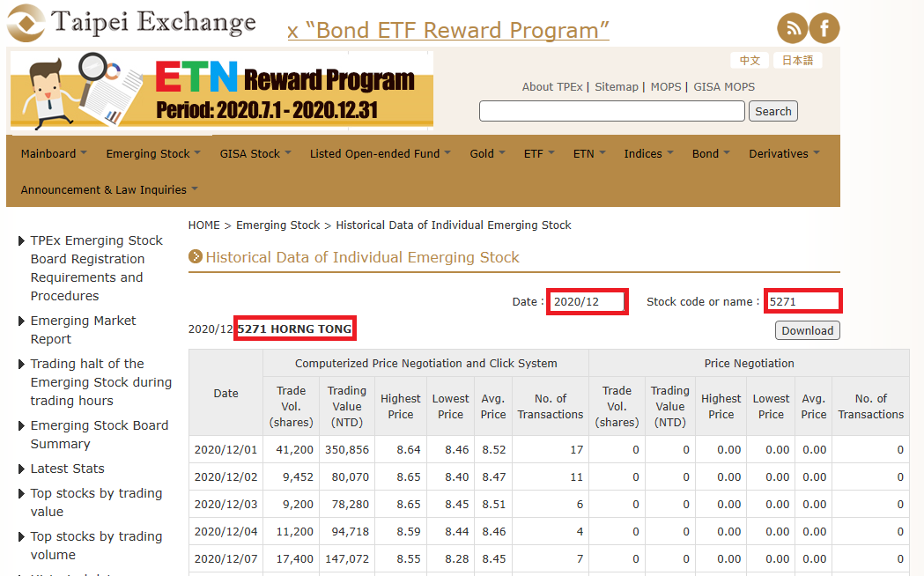Open the Facebook page icon
The width and height of the screenshot is (924, 576).
click(x=824, y=29)
